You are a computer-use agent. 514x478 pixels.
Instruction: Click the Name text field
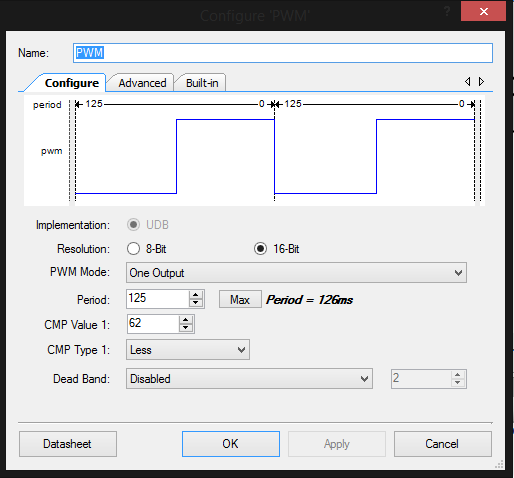[283, 53]
